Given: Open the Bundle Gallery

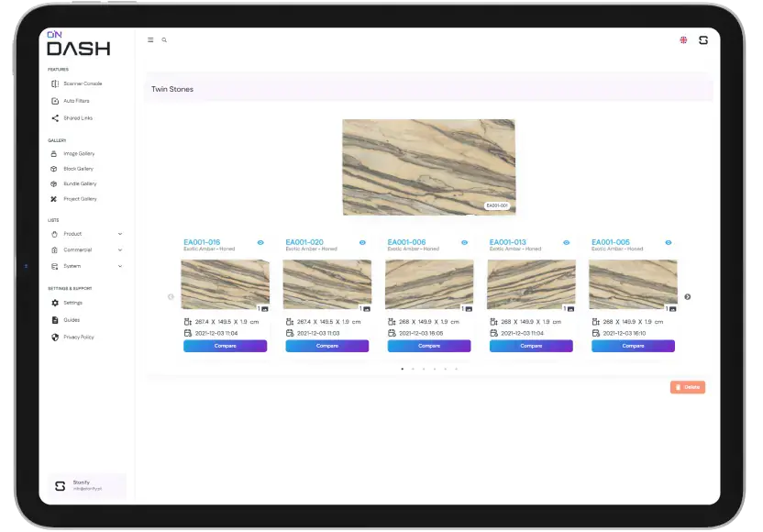Looking at the screenshot, I should 79,183.
